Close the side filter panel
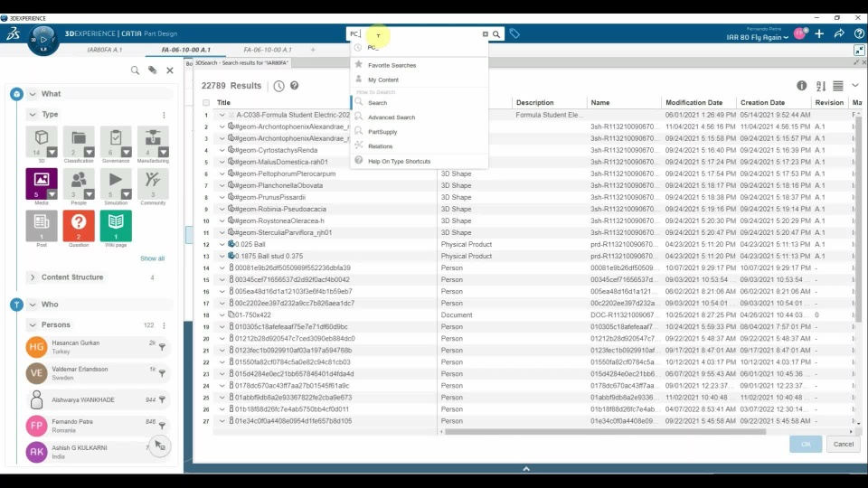Viewport: 868px width, 488px height. pos(170,70)
